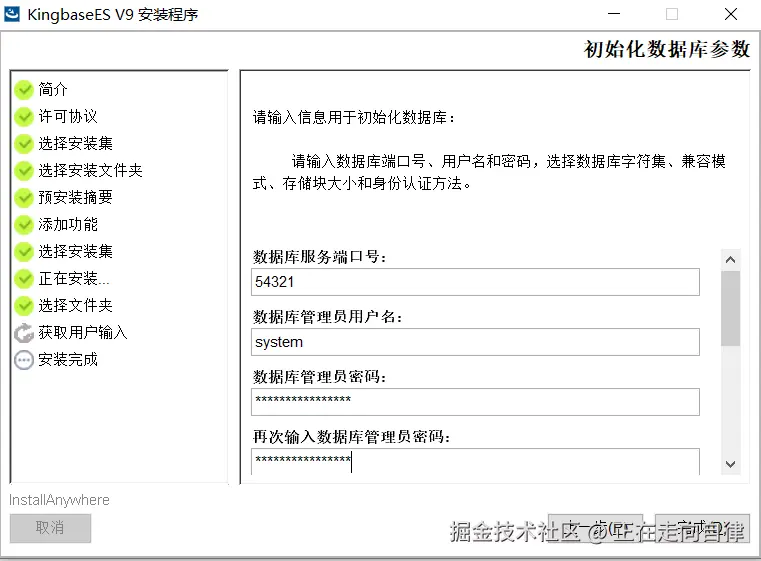Click the green check icon beside 预安装摘要
761x561 pixels.
[23, 198]
